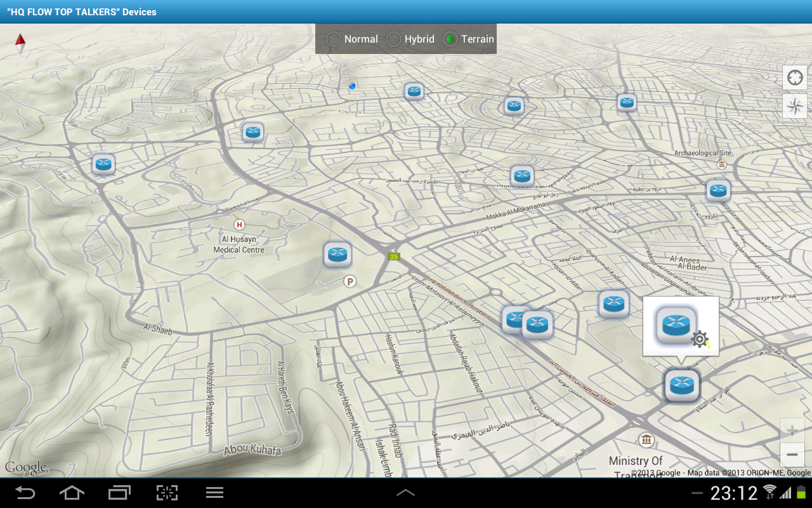This screenshot has width=812, height=508.
Task: Select the Hybrid map mode radio
Action: tap(394, 39)
